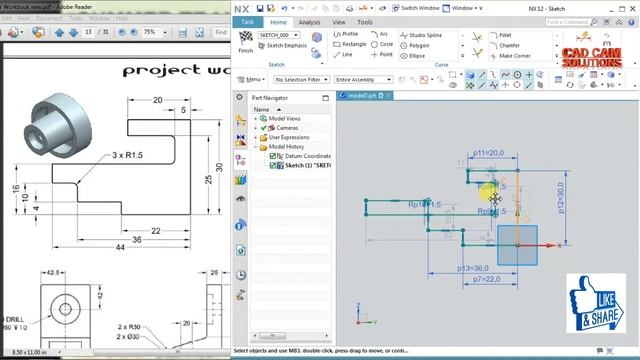This screenshot has width=640, height=360.
Task: Click the Quick Extend icon
Action: pyautogui.click(x=477, y=53)
